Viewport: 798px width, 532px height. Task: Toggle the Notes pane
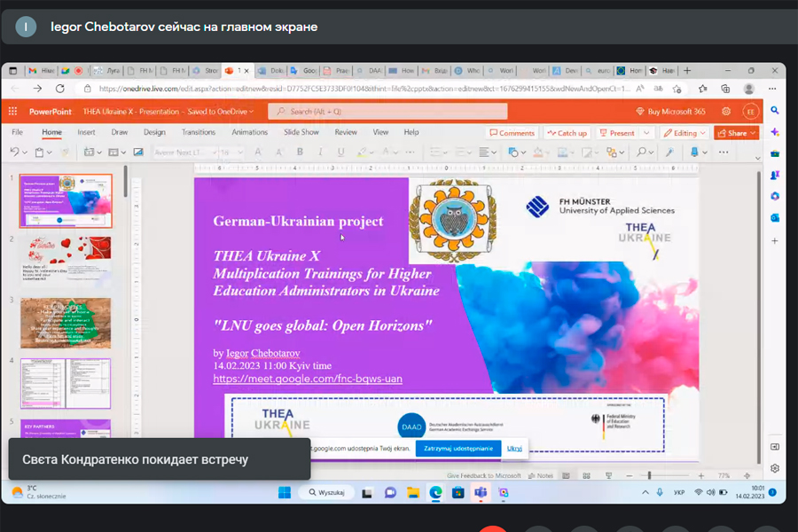541,475
